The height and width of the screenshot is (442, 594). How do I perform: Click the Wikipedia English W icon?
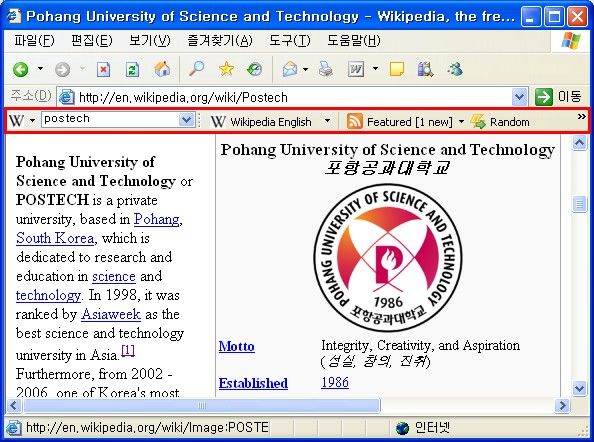[x=218, y=122]
